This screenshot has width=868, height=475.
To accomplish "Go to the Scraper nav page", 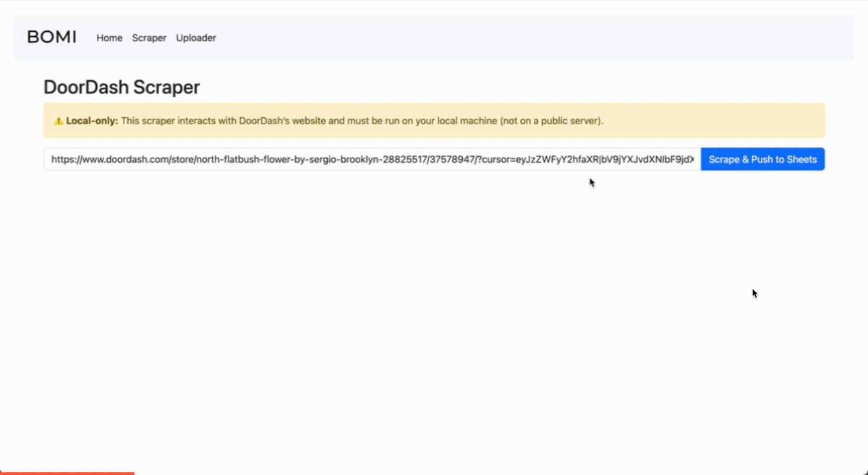I will pyautogui.click(x=149, y=38).
